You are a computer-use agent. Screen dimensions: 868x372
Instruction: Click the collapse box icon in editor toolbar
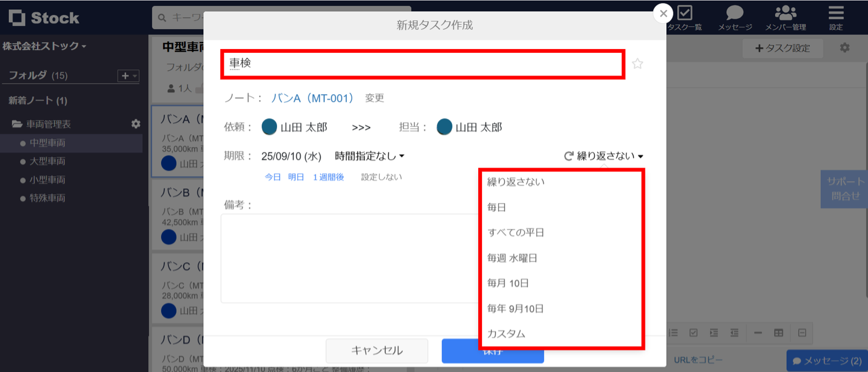pyautogui.click(x=802, y=333)
